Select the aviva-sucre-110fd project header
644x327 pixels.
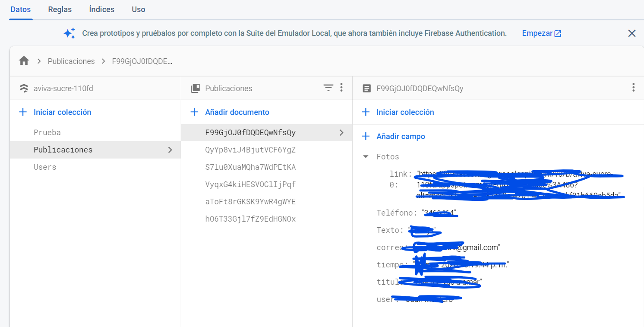tap(63, 89)
